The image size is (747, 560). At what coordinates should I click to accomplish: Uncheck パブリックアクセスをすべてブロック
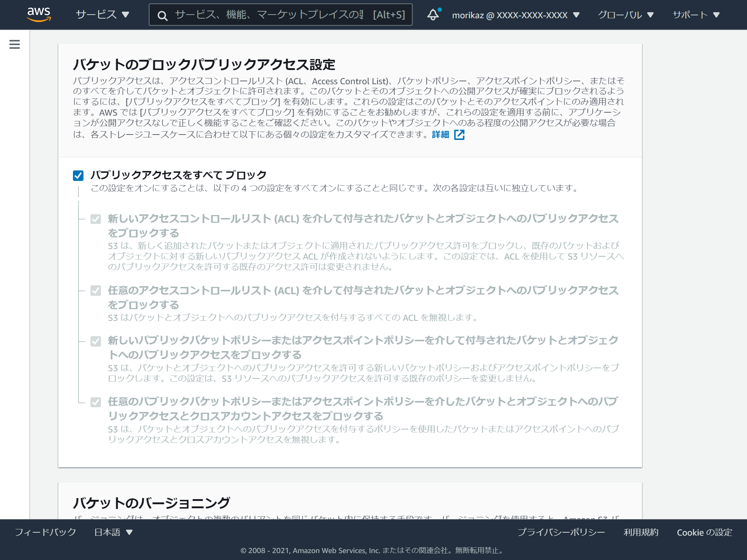tap(78, 176)
